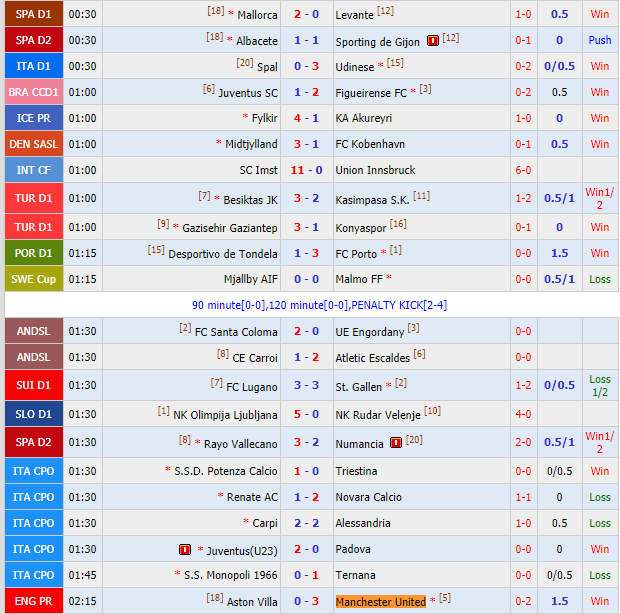The width and height of the screenshot is (620, 614).
Task: Click the red card icon beside Numancia
Action: (396, 442)
